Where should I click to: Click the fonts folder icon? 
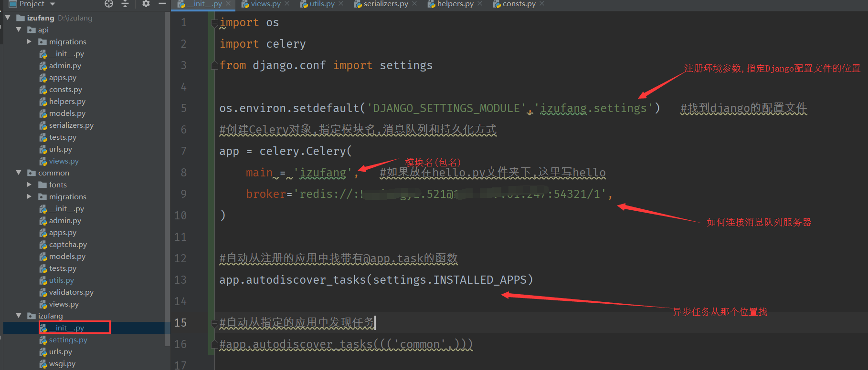[42, 185]
